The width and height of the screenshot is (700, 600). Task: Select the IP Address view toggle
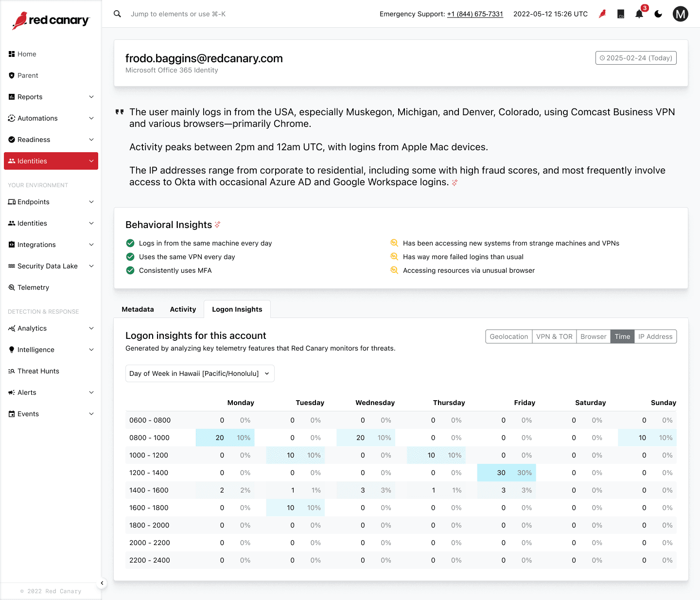(x=655, y=336)
